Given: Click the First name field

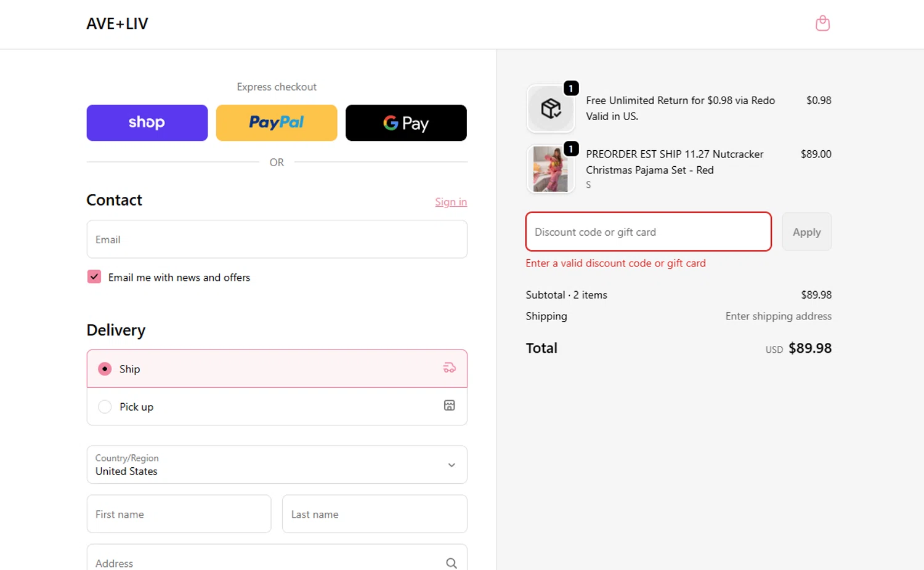Looking at the screenshot, I should pyautogui.click(x=179, y=514).
